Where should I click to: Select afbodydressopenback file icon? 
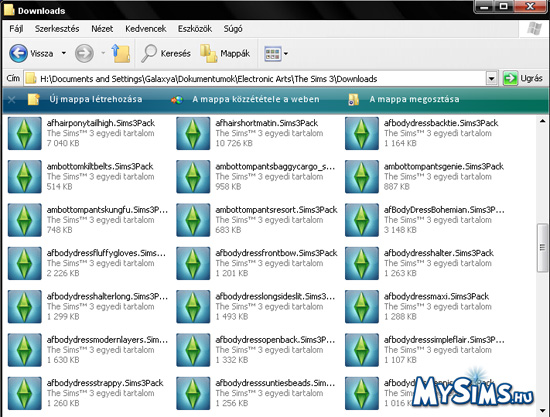193,350
